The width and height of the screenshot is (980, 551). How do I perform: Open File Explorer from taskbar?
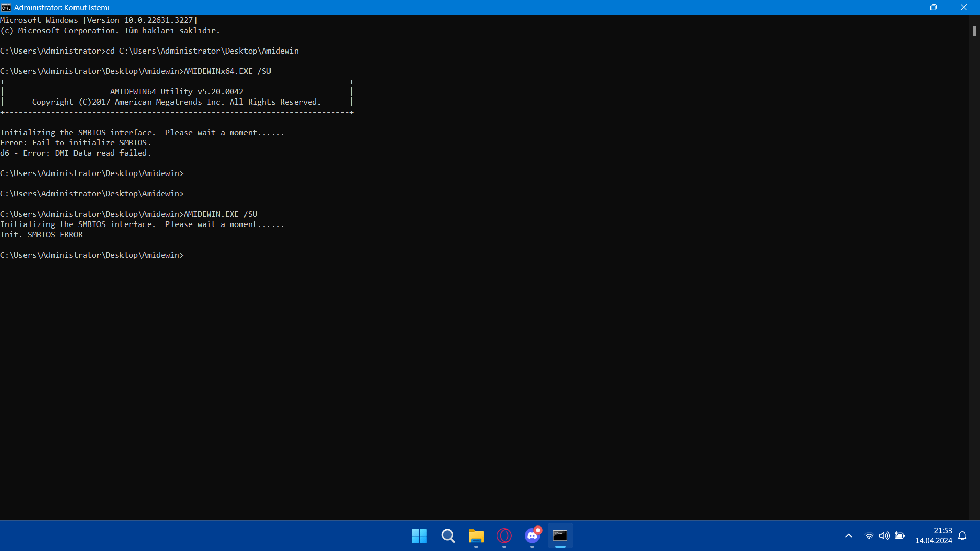click(476, 536)
